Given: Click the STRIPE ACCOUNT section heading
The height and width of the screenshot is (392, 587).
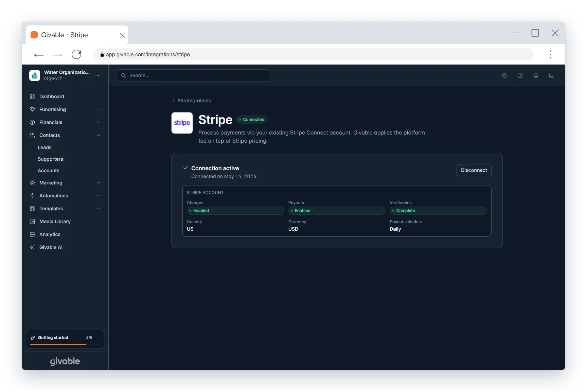Looking at the screenshot, I should 205,193.
